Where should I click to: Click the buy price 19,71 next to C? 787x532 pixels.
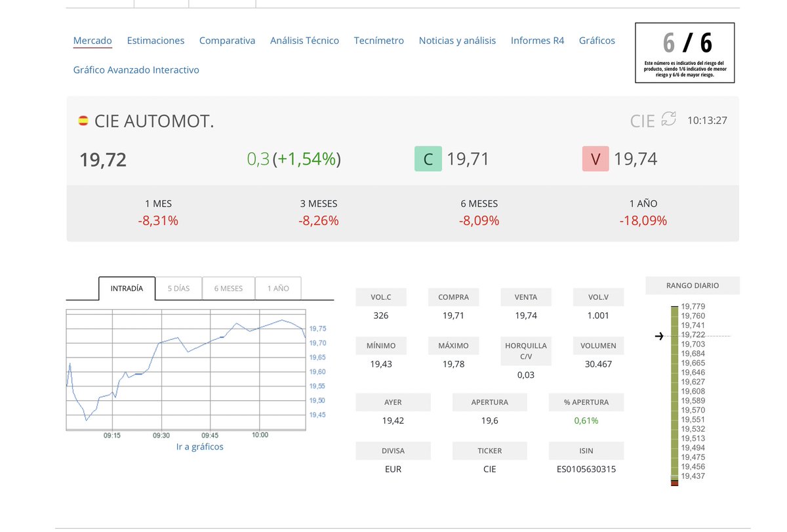pyautogui.click(x=468, y=159)
